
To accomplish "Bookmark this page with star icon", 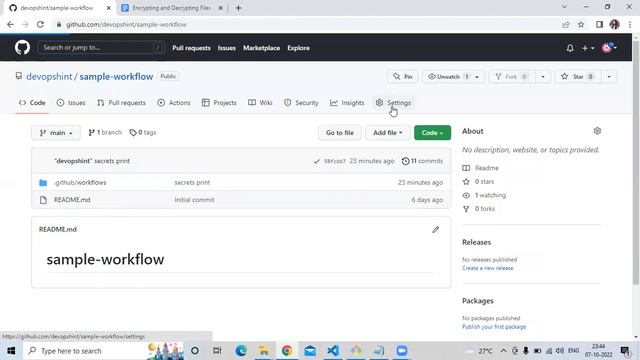I will tap(581, 24).
